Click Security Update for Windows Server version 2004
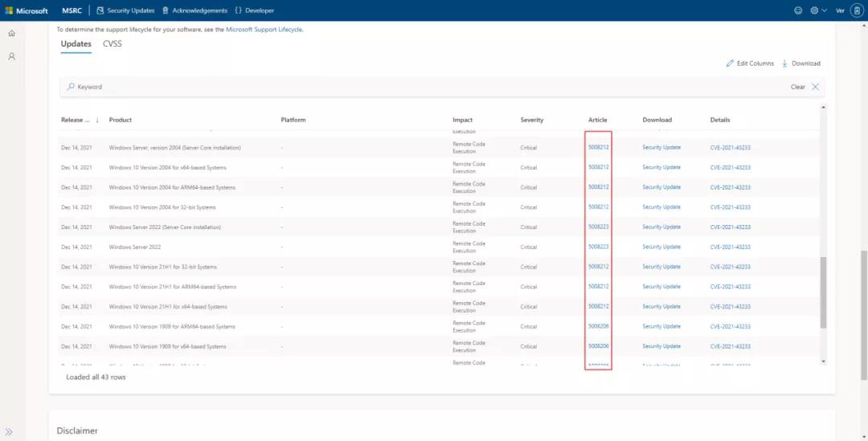The image size is (868, 441). pyautogui.click(x=661, y=147)
